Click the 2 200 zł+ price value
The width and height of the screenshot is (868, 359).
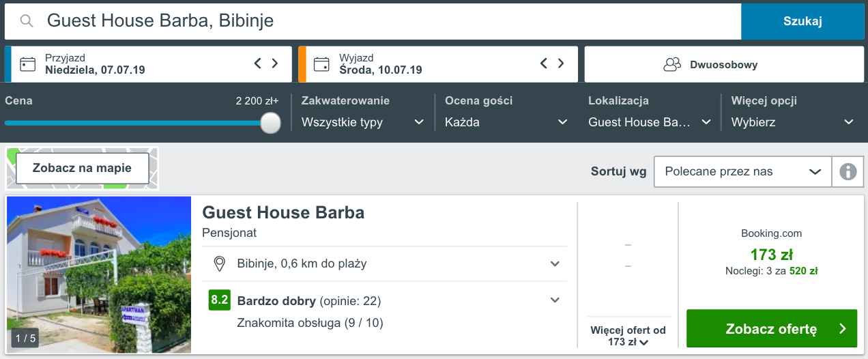point(257,100)
